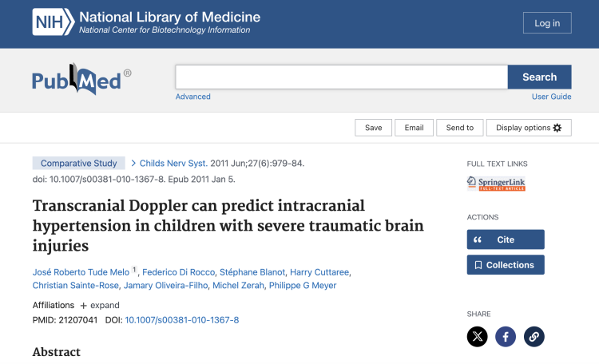Screen dimensions: 599x364
Task: Open the Send to menu
Action: (459, 128)
